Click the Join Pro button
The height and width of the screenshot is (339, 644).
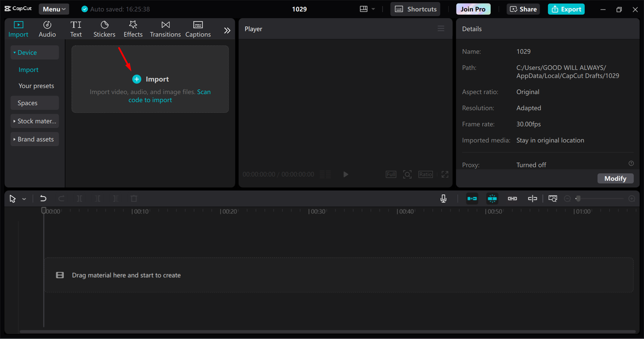tap(473, 9)
